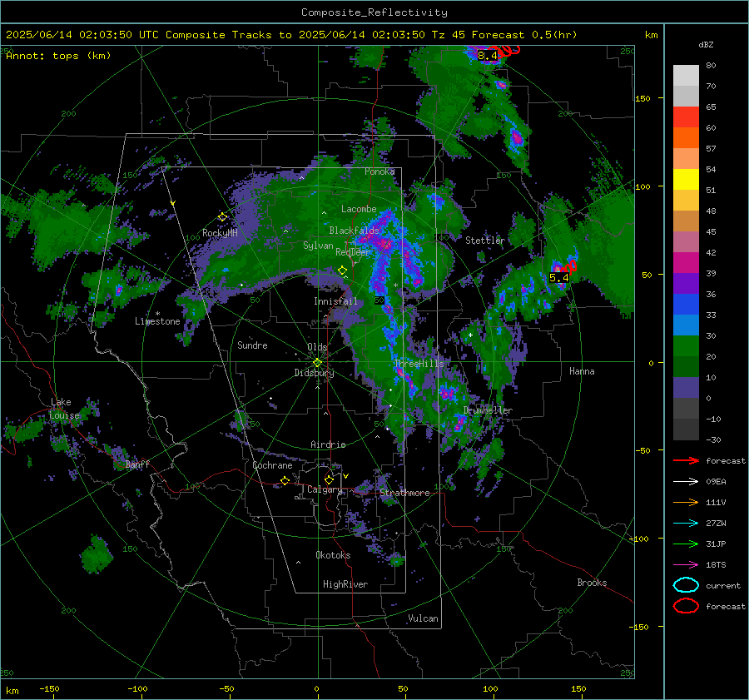The height and width of the screenshot is (700, 749).
Task: Click the yellow diamond marker below Cochrane
Action: coord(285,480)
